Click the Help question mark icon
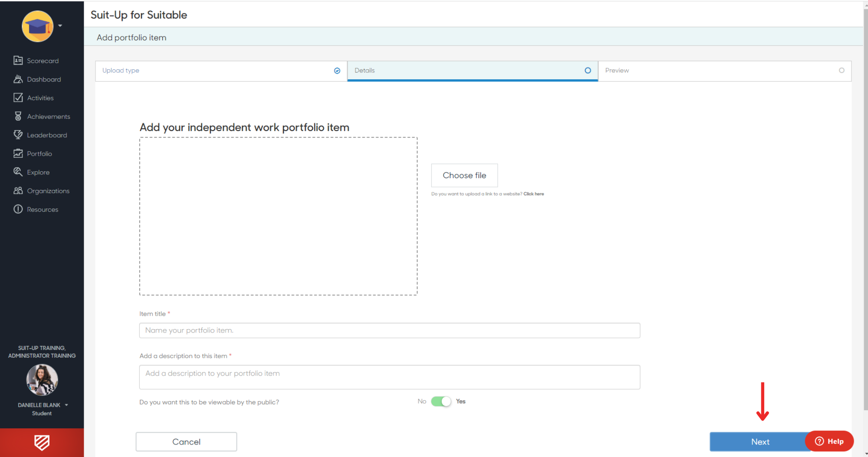 tap(819, 441)
